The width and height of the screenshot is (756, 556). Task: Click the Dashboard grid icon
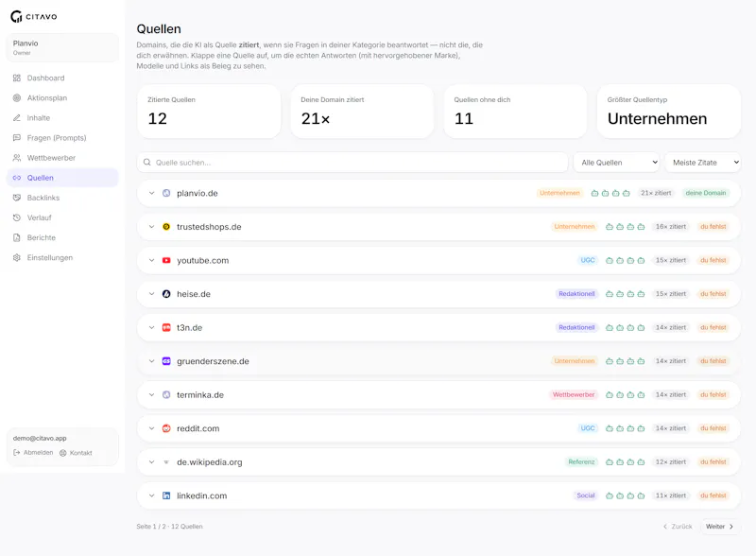click(x=17, y=78)
